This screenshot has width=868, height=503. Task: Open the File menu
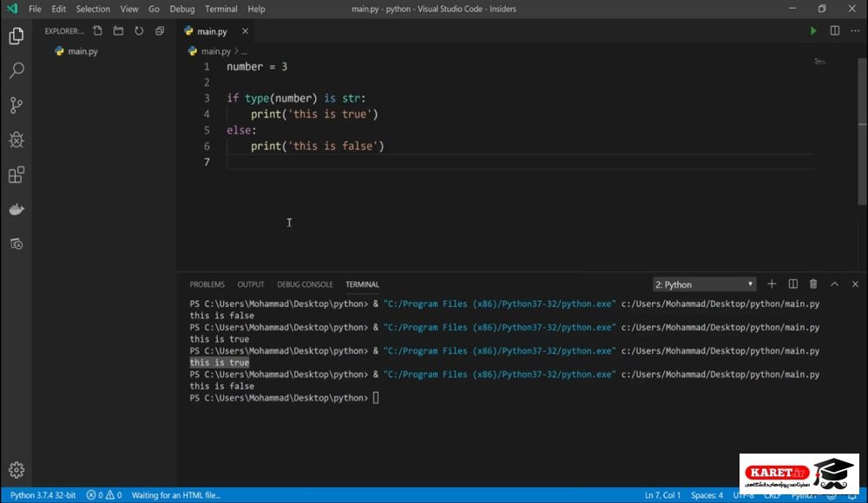tap(35, 9)
